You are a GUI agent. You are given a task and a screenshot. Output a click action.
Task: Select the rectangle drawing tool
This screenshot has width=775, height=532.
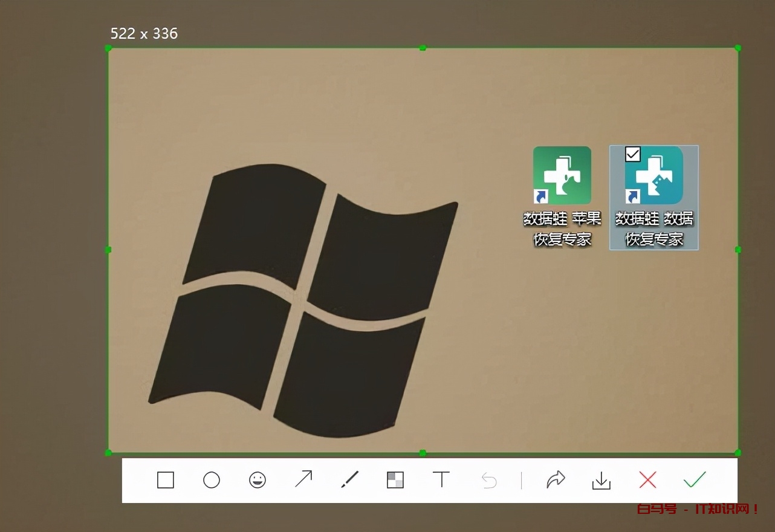(x=165, y=480)
